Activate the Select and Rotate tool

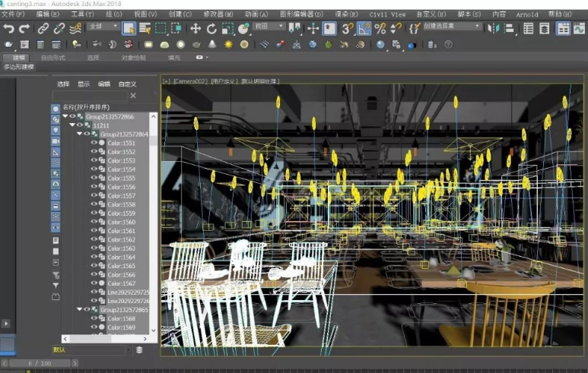point(211,28)
